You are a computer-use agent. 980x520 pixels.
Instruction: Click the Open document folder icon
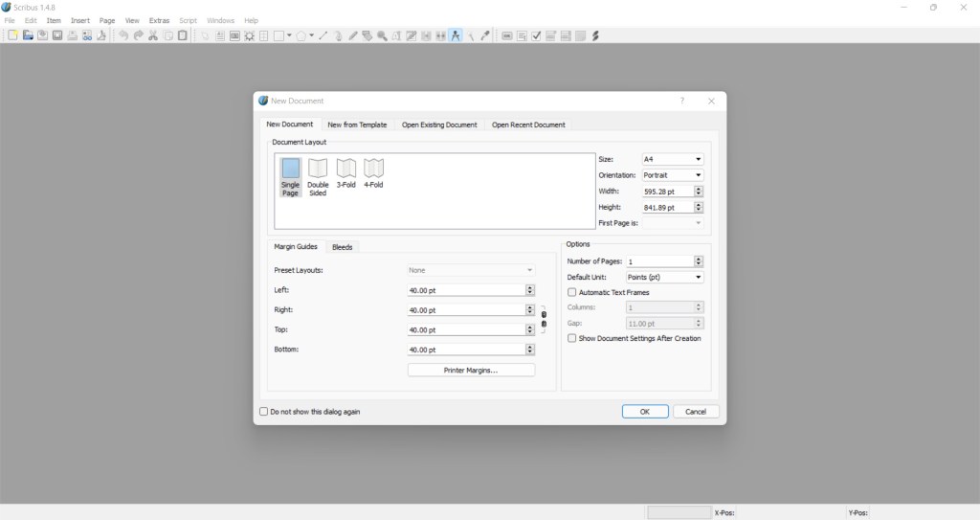[x=28, y=35]
